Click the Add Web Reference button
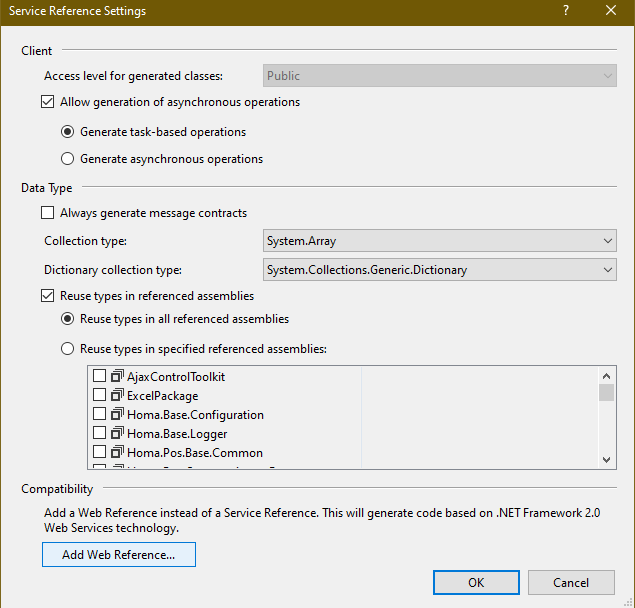 (x=119, y=555)
